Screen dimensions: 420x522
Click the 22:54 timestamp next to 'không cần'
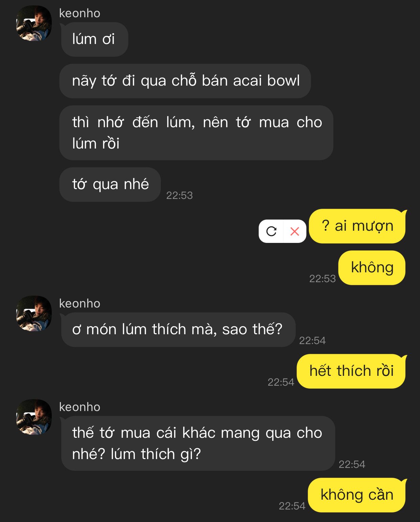(x=292, y=506)
